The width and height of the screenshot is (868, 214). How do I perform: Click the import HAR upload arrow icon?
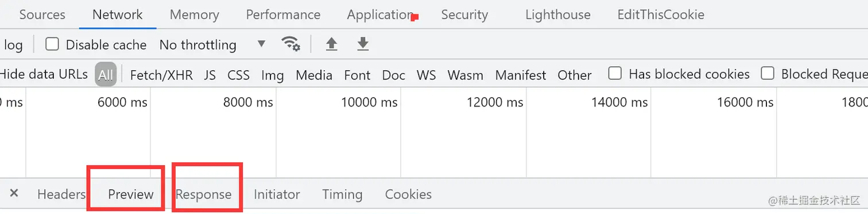pyautogui.click(x=331, y=44)
